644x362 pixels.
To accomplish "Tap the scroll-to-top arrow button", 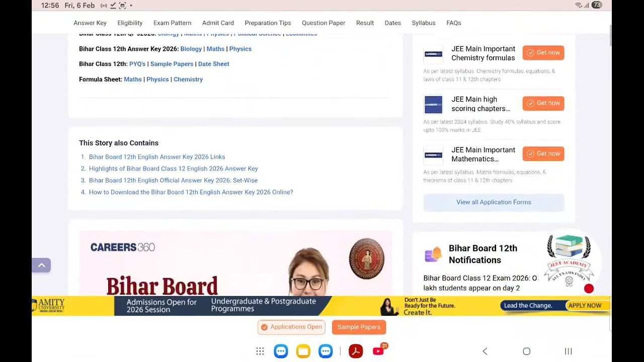I will click(x=41, y=265).
